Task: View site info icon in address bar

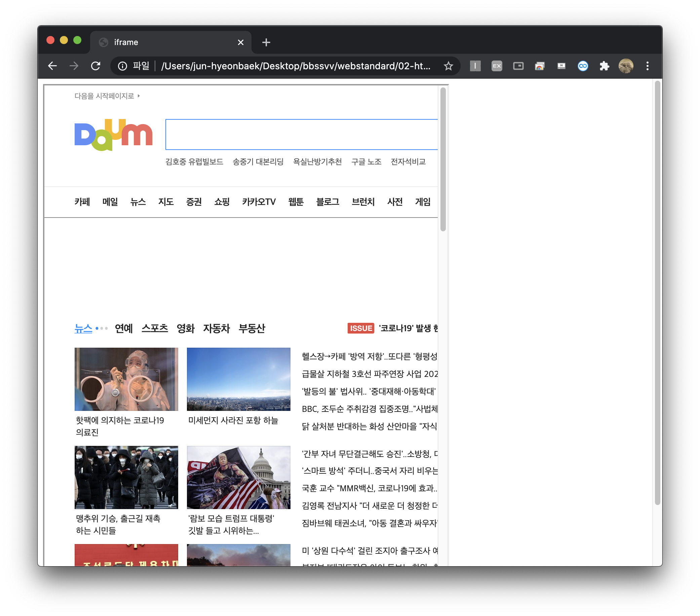Action: [x=122, y=66]
